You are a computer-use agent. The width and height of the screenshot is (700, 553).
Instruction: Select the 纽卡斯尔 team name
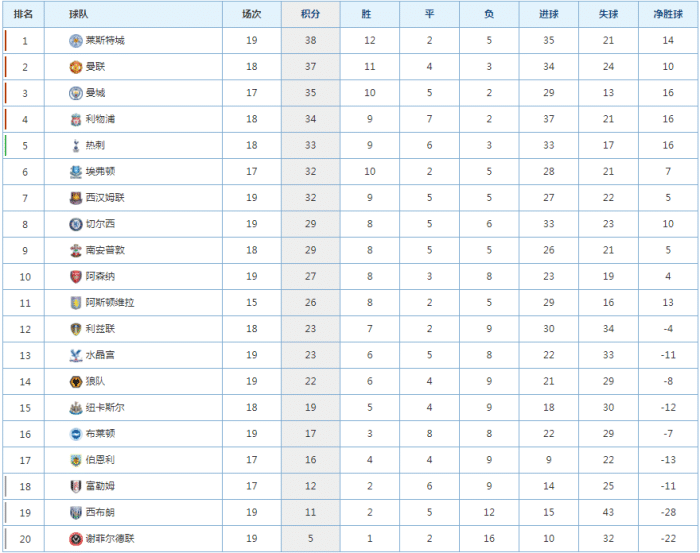(105, 408)
